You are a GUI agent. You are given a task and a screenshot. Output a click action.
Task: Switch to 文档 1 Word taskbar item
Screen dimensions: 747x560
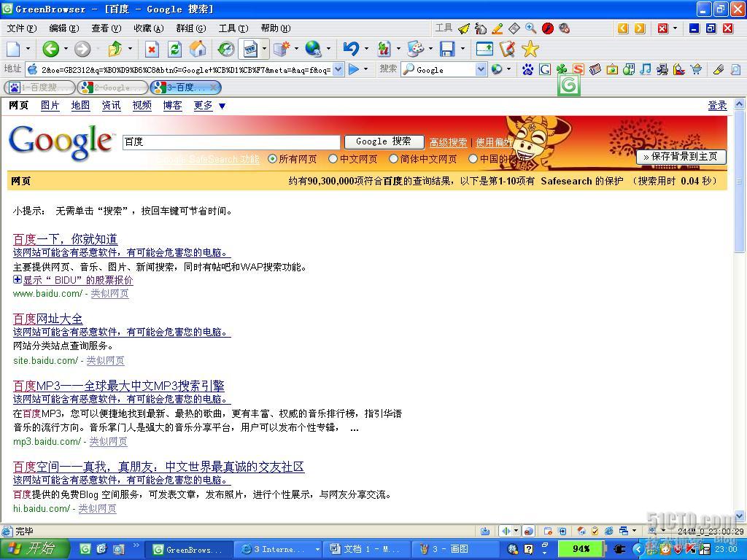tap(366, 549)
